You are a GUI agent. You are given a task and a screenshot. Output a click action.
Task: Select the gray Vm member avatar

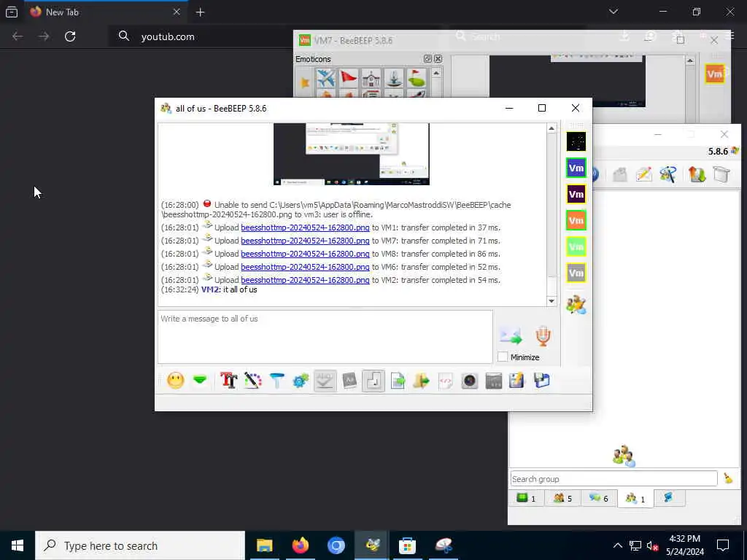(x=576, y=273)
